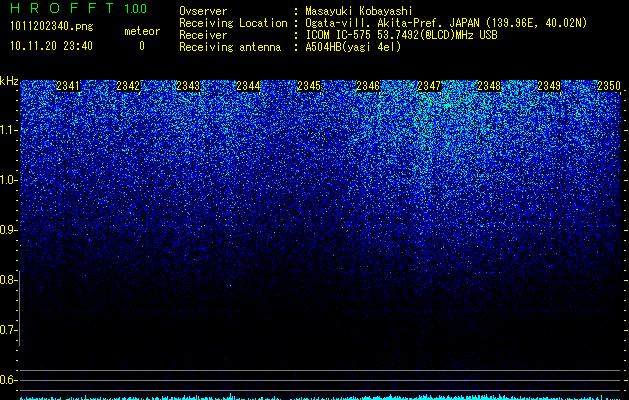Click time marker 2344
The width and height of the screenshot is (629, 400).
click(248, 86)
